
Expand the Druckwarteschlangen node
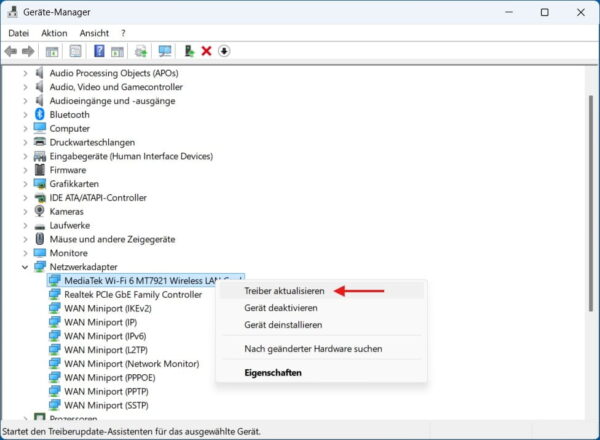coord(25,142)
